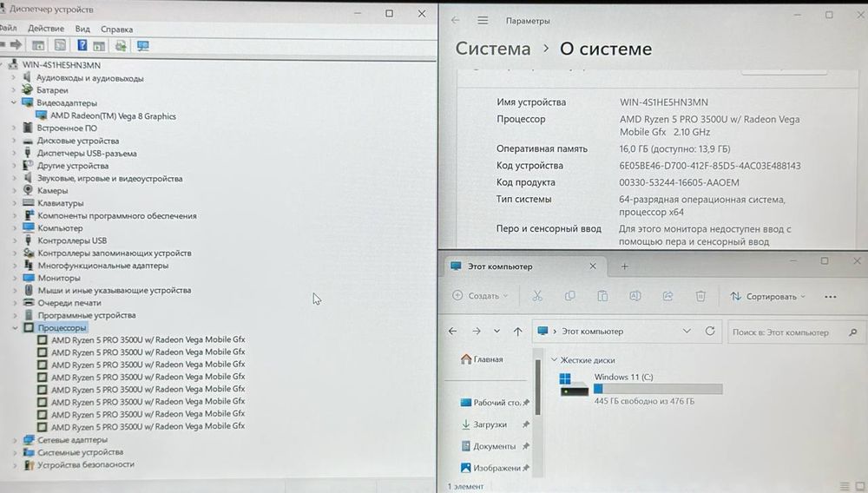Expand the Дисковые устройства node

pos(14,141)
